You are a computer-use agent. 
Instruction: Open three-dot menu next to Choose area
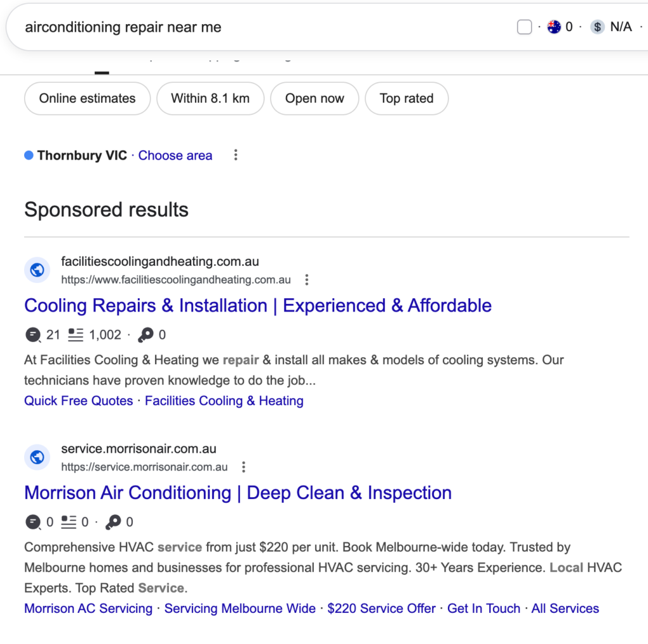point(235,155)
